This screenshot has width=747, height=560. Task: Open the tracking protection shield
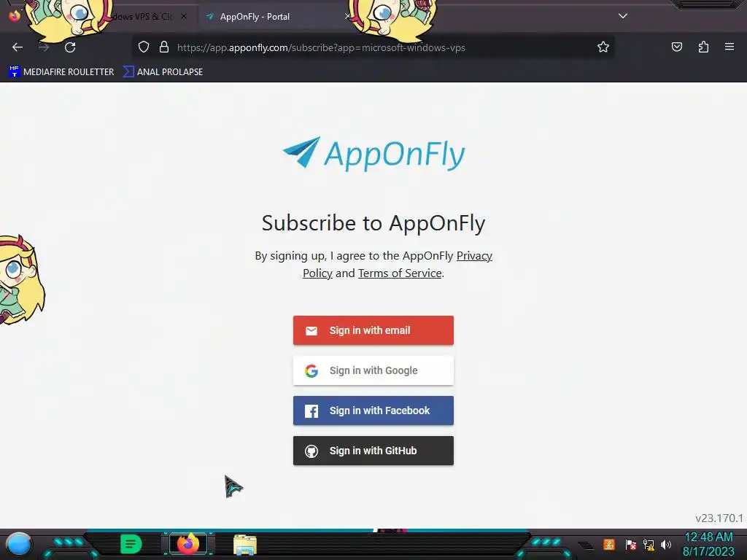tap(144, 47)
